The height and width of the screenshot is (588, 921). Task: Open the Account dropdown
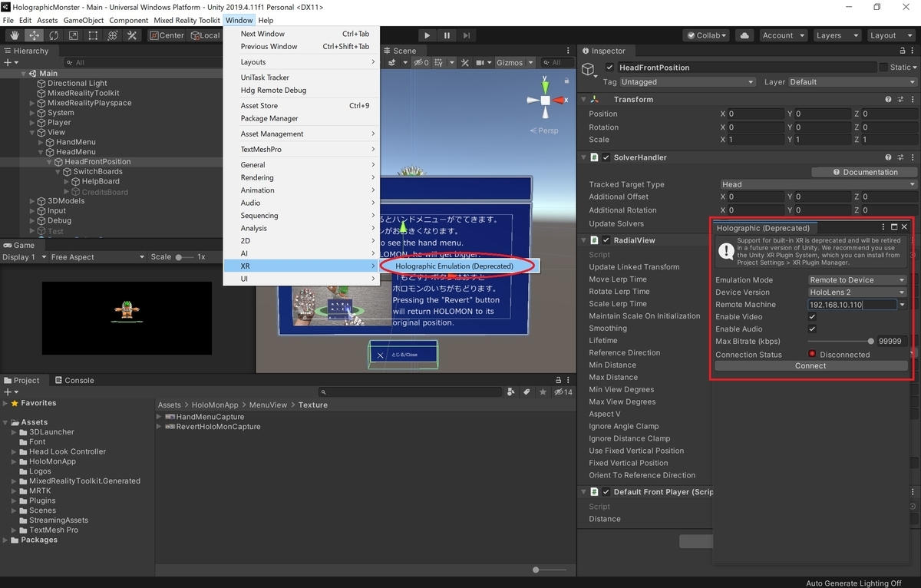pyautogui.click(x=782, y=35)
